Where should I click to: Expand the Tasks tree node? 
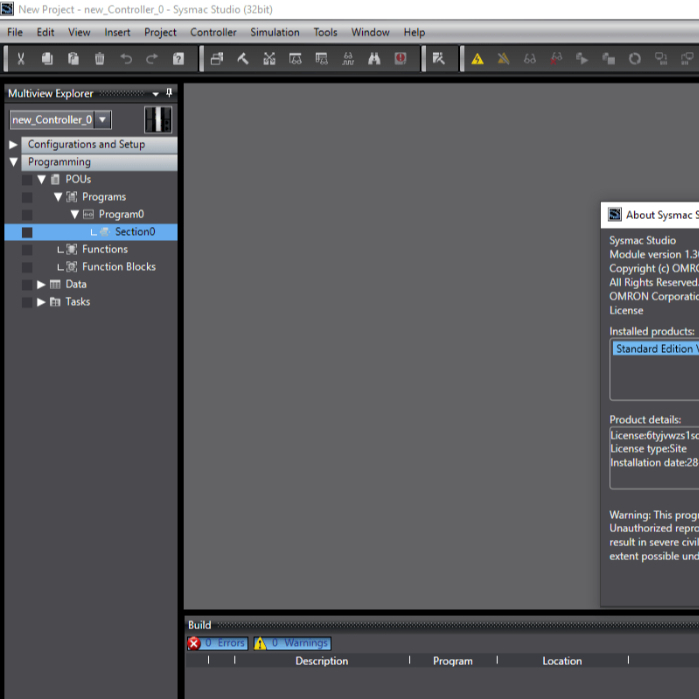click(x=41, y=302)
